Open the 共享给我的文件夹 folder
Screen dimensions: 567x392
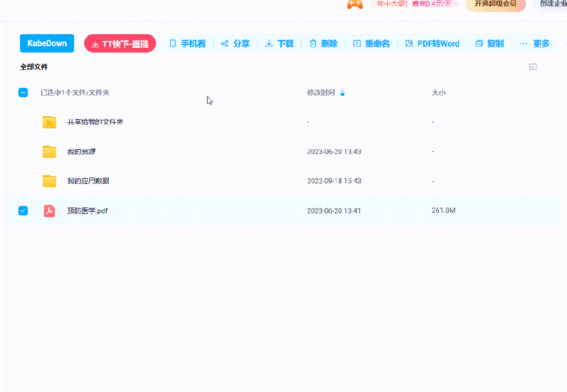(x=95, y=122)
